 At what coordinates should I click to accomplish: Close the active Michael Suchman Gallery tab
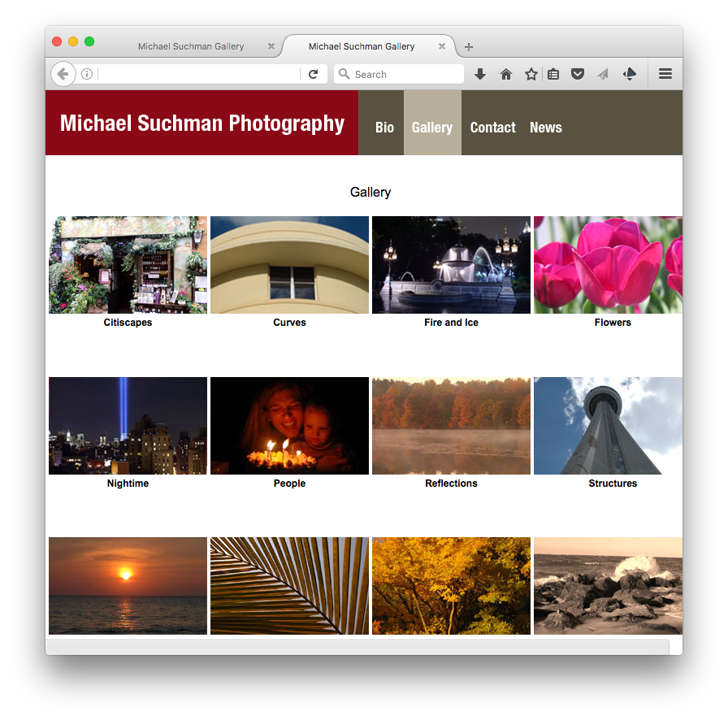point(442,46)
